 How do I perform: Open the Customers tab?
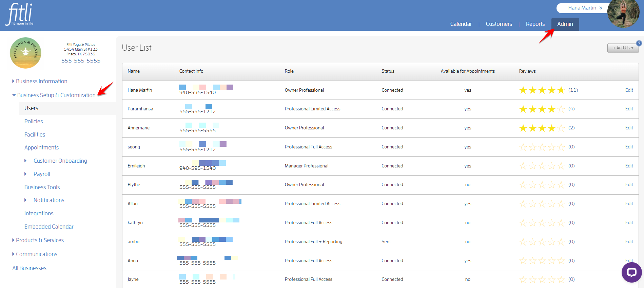(x=499, y=24)
